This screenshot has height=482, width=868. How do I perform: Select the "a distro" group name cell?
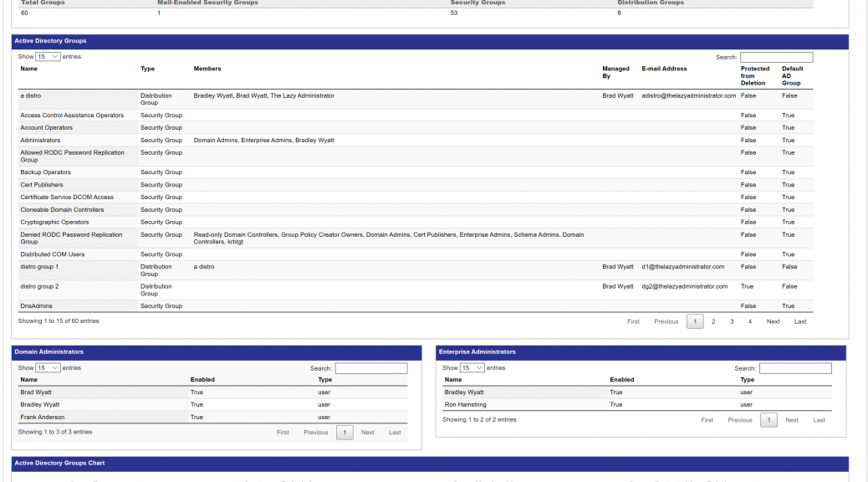pos(78,100)
